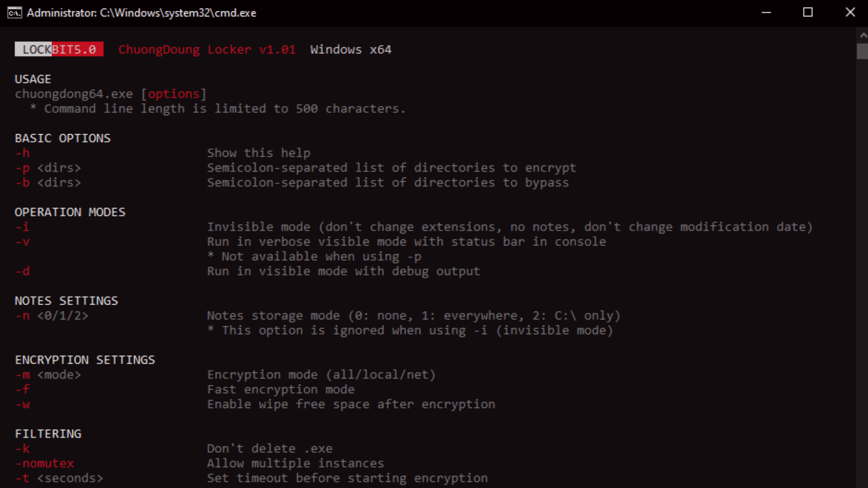The height and width of the screenshot is (488, 868).
Task: Open the -m encryption mode selector
Action: pos(47,375)
